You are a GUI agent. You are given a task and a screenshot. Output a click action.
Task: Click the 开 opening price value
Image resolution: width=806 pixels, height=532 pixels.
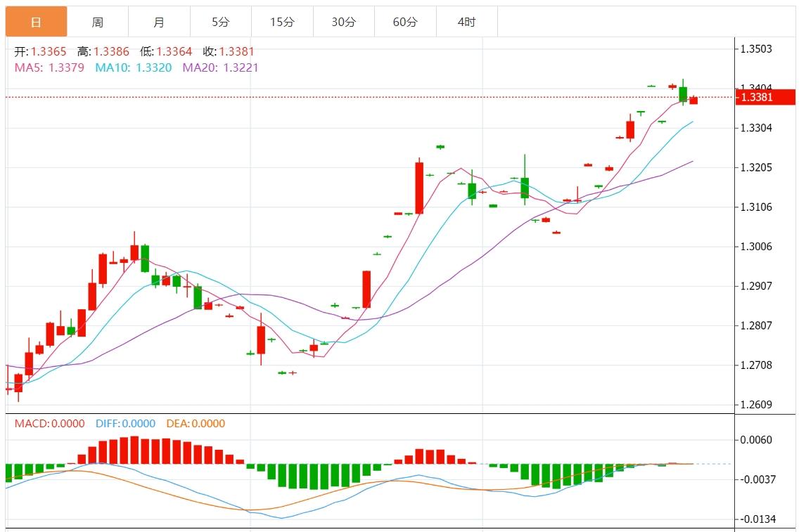(x=49, y=51)
